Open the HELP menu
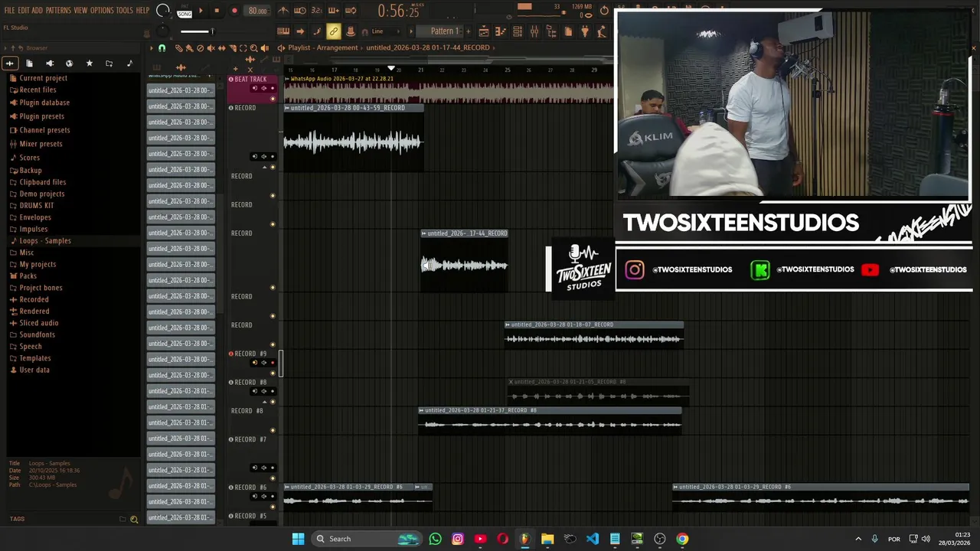Screen dimensions: 980x551 pos(142,10)
